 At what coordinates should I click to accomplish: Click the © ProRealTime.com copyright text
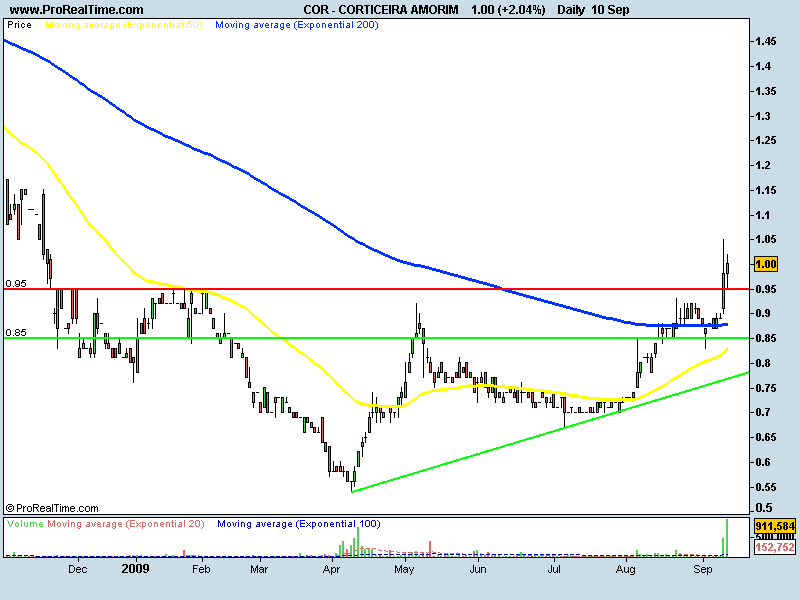(x=52, y=508)
